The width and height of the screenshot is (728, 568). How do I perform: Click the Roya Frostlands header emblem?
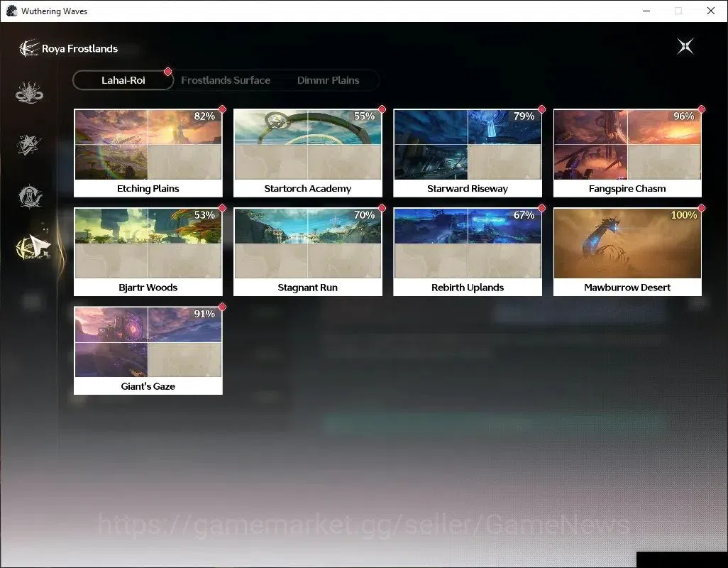29,48
